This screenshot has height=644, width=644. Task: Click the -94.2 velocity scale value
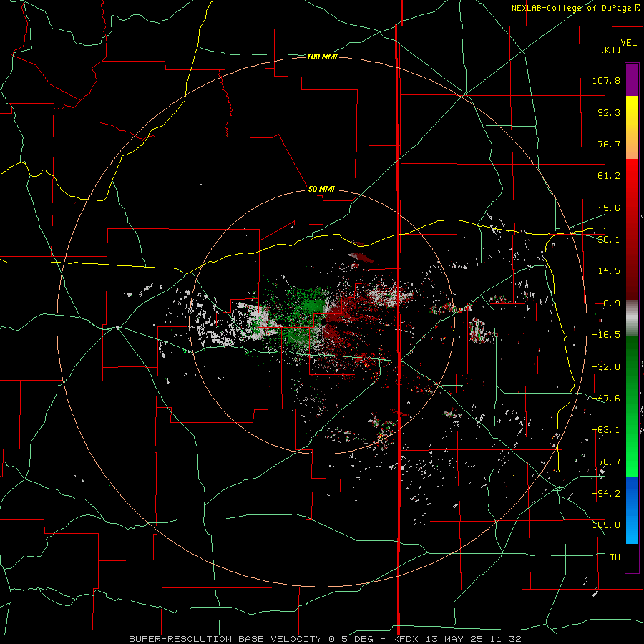tap(606, 494)
